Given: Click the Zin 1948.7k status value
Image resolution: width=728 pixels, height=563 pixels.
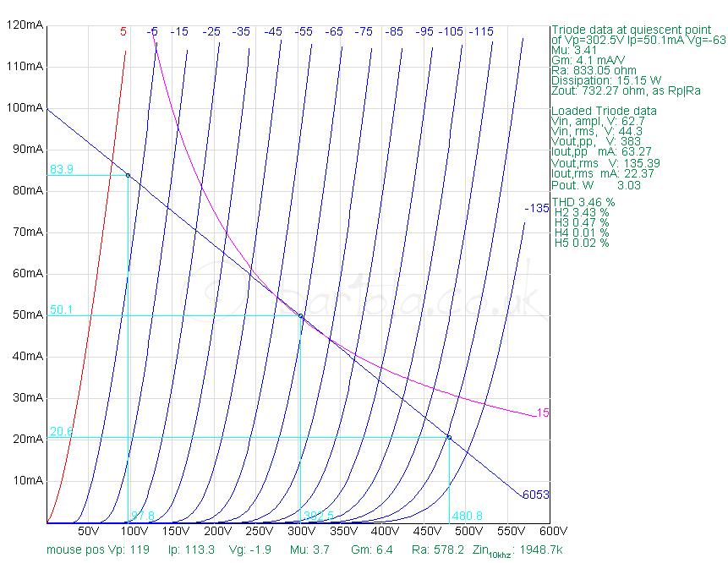Looking at the screenshot, I should point(517,551).
